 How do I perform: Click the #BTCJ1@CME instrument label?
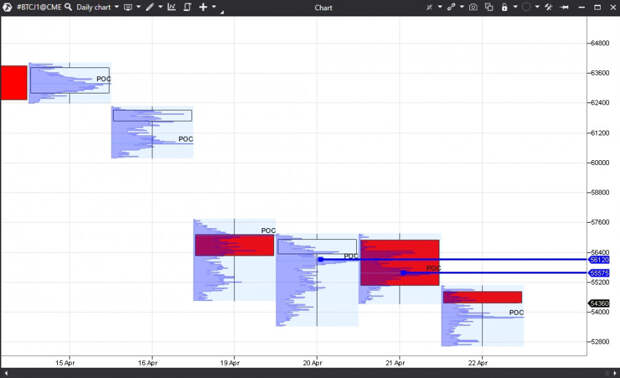(39, 7)
